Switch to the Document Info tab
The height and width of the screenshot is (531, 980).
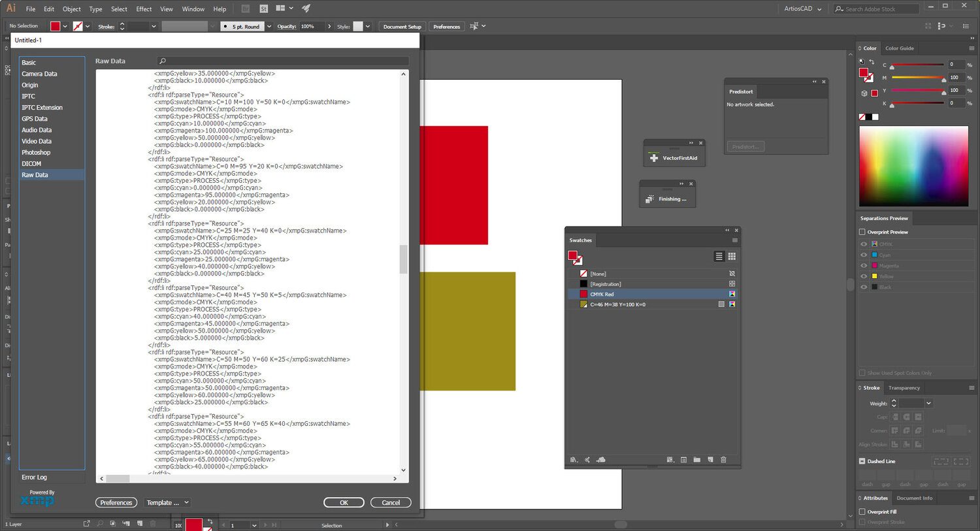[915, 498]
